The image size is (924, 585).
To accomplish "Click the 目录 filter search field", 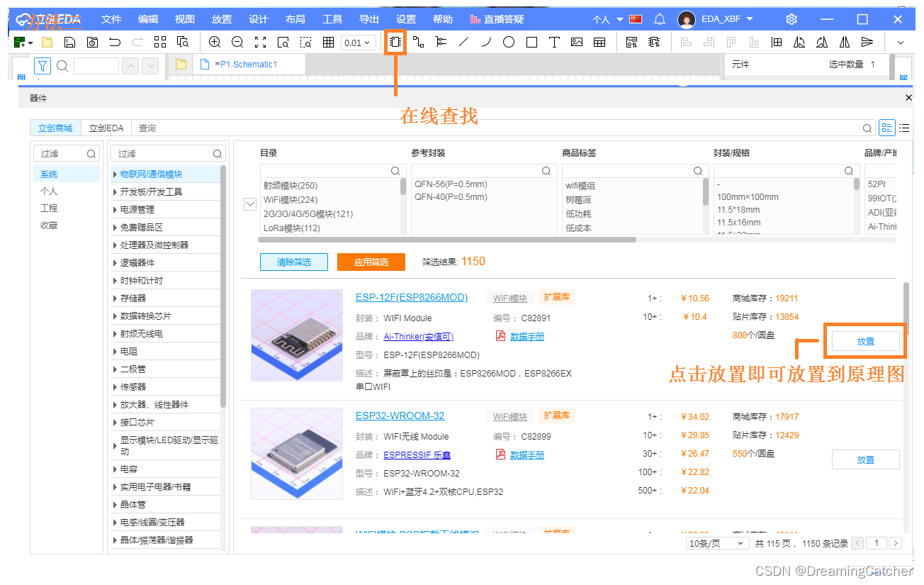I will tap(333, 171).
